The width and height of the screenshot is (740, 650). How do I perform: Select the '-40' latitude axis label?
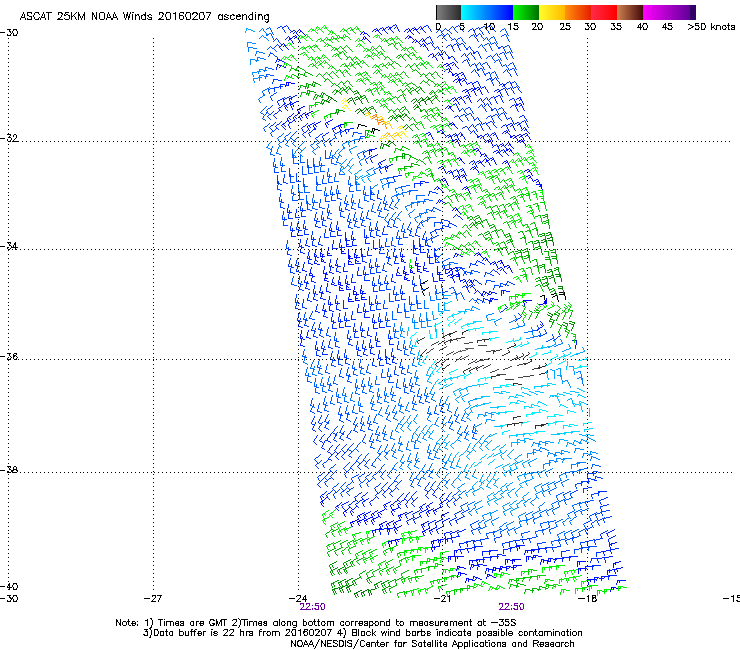tap(9, 586)
